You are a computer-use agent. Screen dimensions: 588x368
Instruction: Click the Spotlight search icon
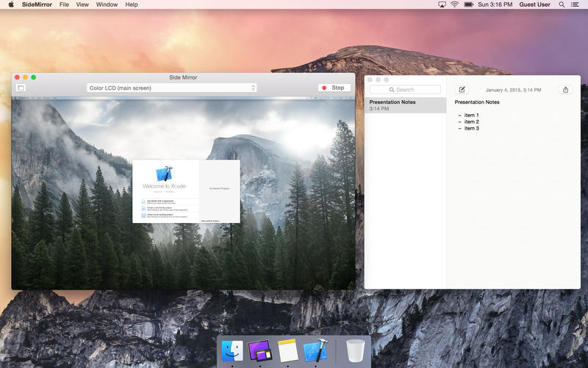[x=562, y=4]
